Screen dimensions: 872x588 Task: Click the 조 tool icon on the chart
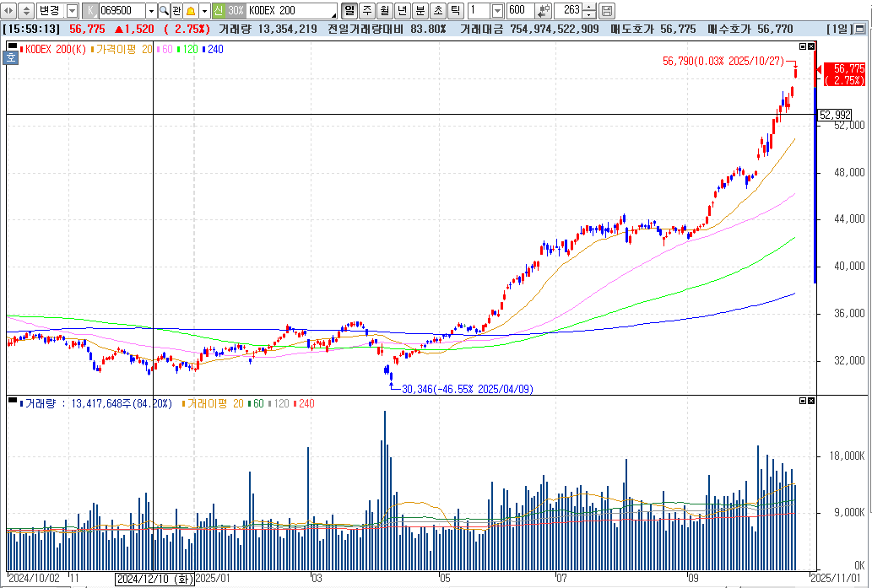(x=10, y=57)
